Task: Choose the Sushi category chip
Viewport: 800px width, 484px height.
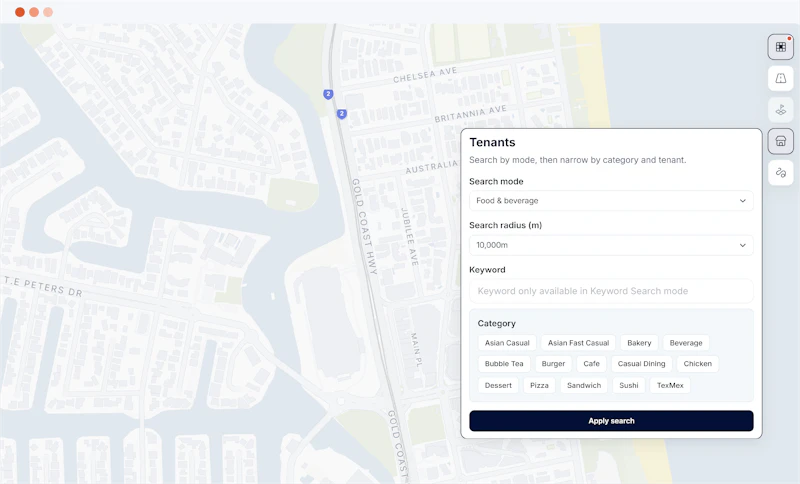Action: point(629,386)
